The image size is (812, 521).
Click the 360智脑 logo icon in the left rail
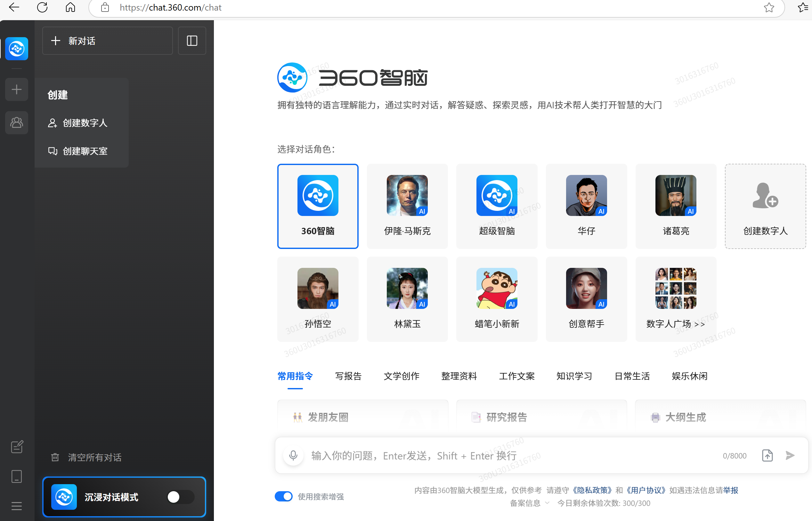point(16,49)
